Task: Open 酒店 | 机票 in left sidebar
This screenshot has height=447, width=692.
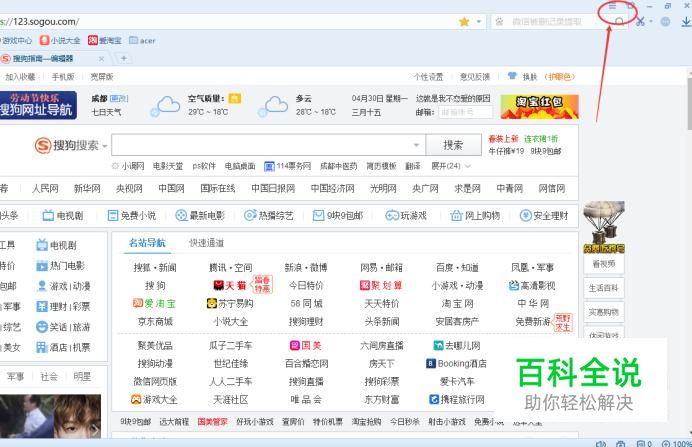Action: pyautogui.click(x=63, y=347)
